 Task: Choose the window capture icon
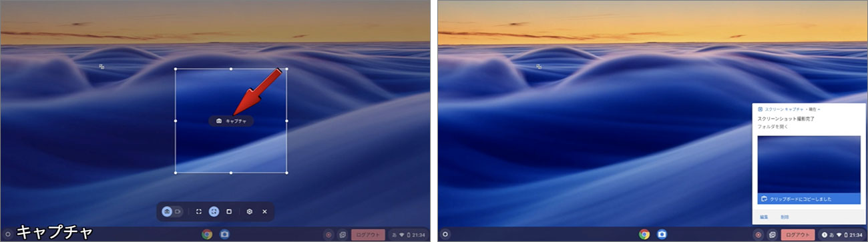229,211
